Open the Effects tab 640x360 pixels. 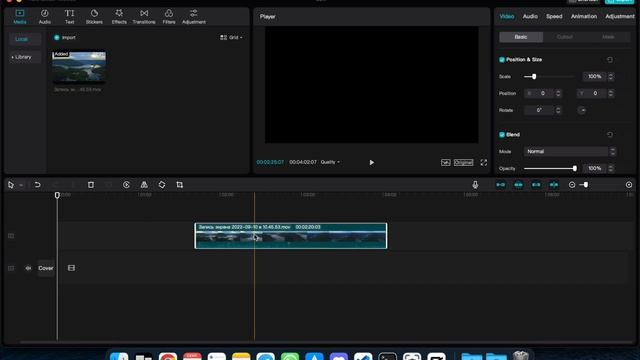click(x=119, y=17)
